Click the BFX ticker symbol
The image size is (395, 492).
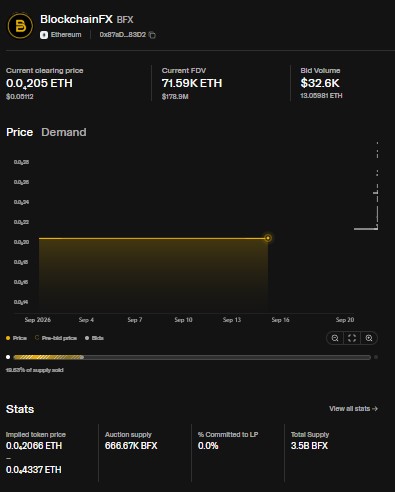click(125, 20)
